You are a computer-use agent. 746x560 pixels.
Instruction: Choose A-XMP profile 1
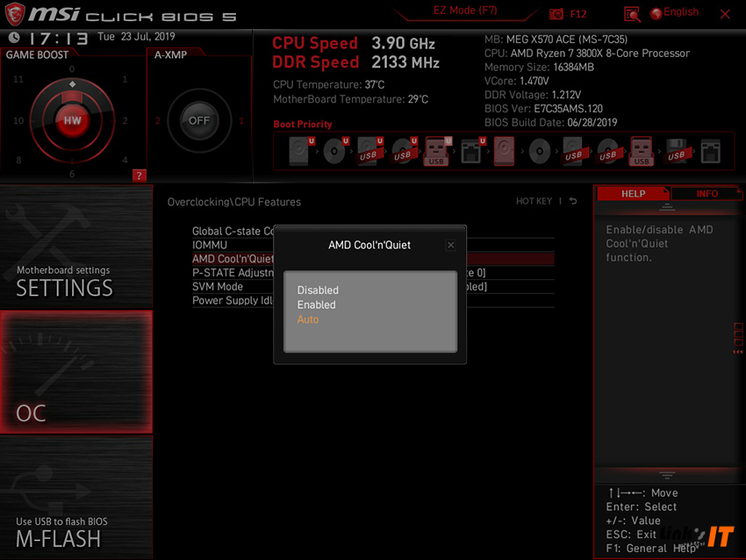[x=241, y=121]
